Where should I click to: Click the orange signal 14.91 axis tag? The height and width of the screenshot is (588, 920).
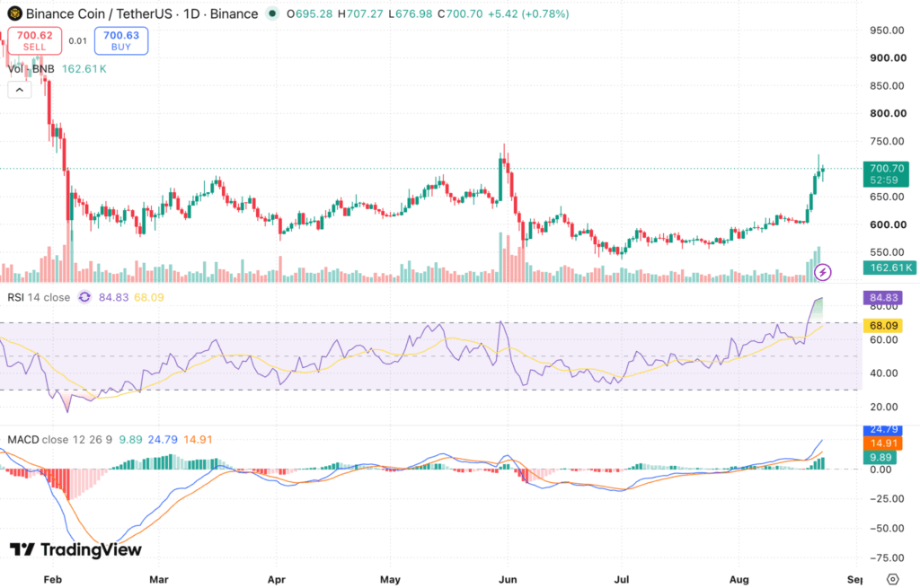click(x=884, y=443)
